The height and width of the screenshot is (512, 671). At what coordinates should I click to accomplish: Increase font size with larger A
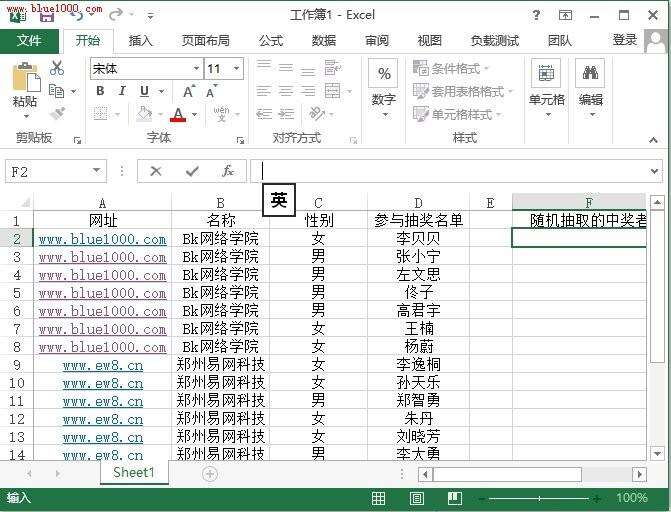189,91
